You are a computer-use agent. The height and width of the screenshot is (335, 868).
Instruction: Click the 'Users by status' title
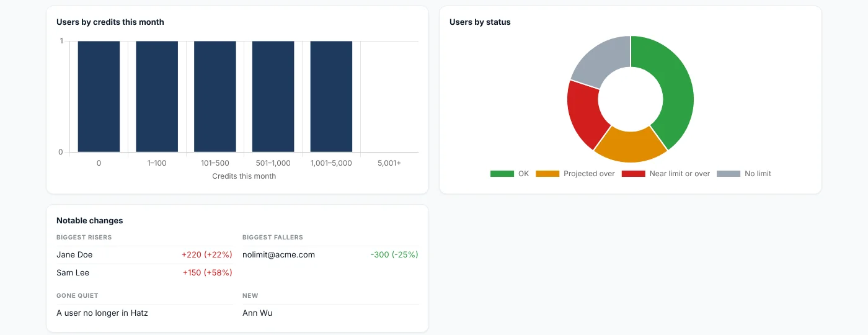point(480,22)
